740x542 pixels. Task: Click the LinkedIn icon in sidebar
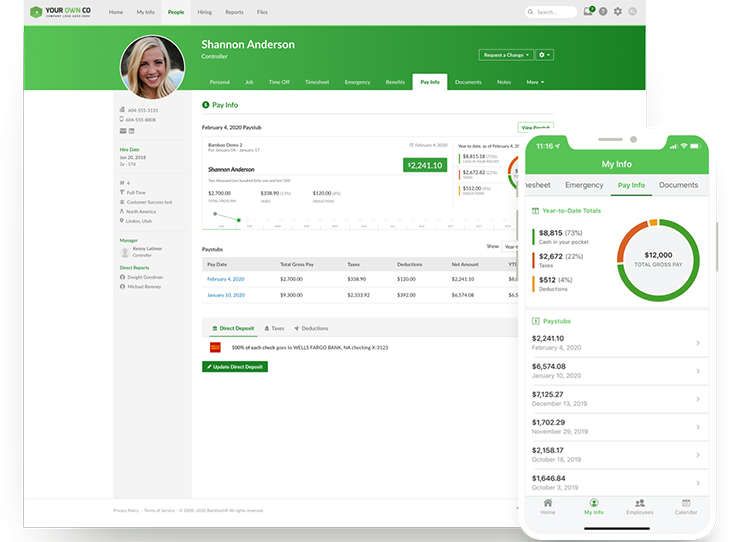click(132, 131)
